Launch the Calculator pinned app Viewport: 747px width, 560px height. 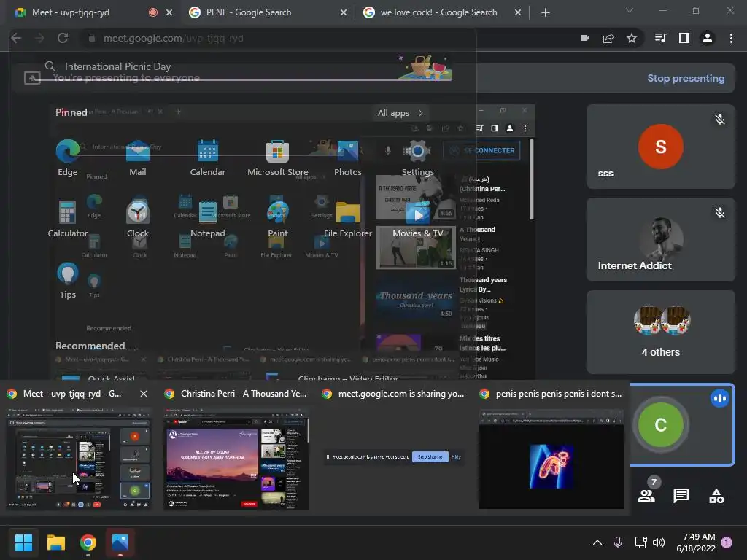(x=68, y=219)
